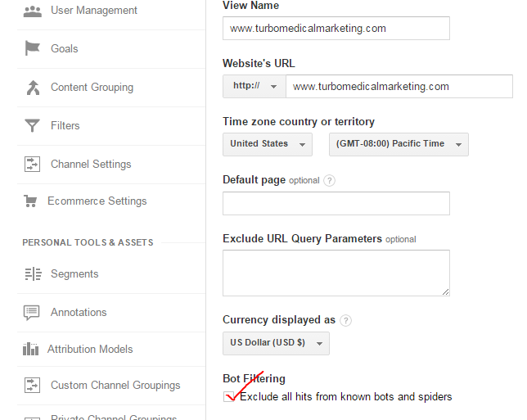Open the http:// protocol dropdown
This screenshot has width=527, height=420.
click(x=254, y=86)
